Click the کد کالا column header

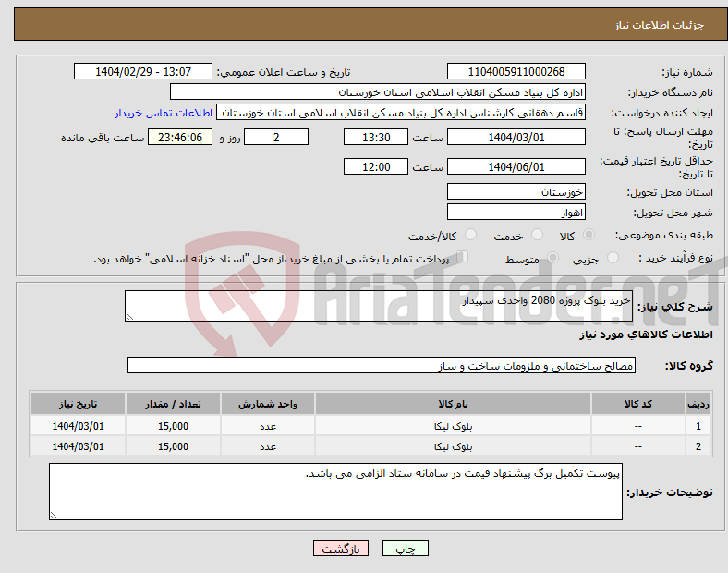(x=638, y=404)
